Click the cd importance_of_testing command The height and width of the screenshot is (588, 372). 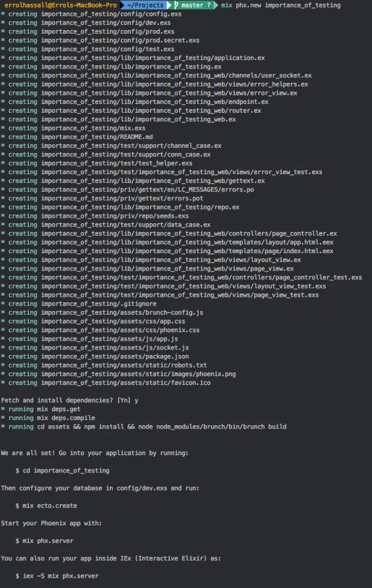click(x=63, y=470)
